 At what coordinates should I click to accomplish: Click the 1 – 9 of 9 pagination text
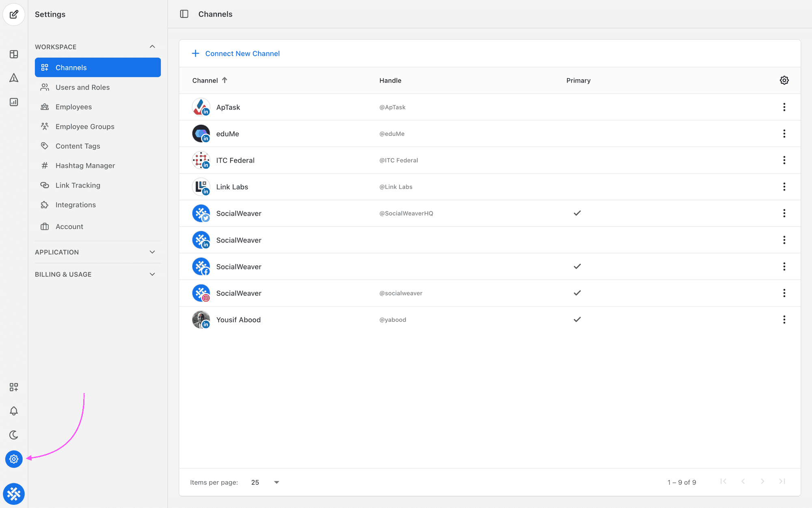(x=682, y=482)
